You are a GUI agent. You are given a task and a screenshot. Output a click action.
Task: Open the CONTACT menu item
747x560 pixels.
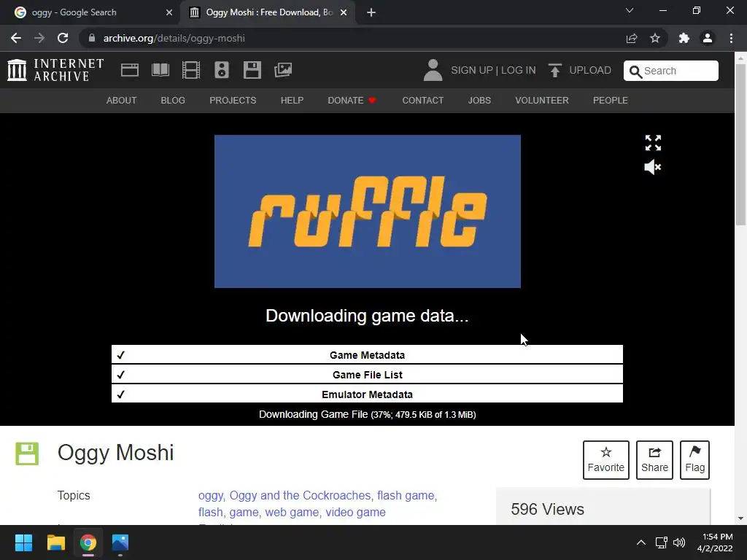(422, 101)
